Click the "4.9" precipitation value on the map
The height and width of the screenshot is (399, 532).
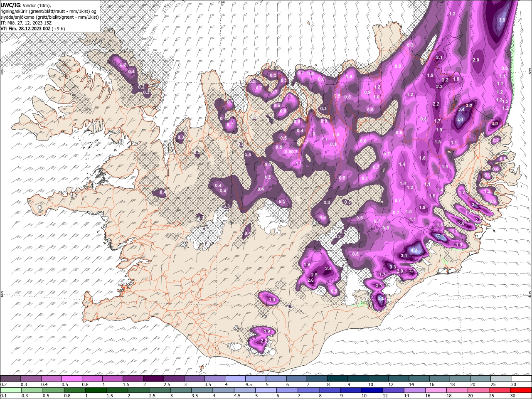[414, 251]
